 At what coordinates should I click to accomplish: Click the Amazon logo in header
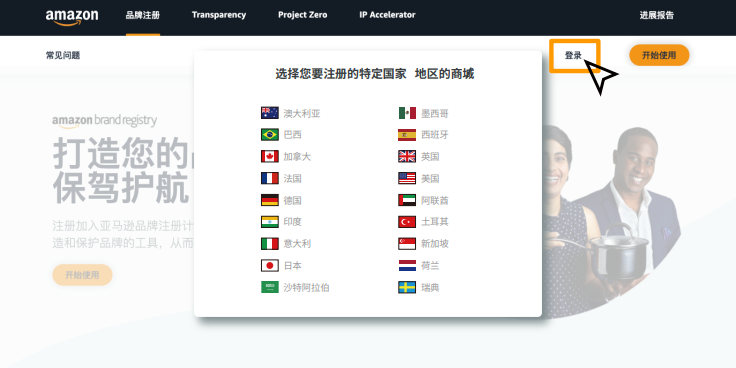coord(72,17)
